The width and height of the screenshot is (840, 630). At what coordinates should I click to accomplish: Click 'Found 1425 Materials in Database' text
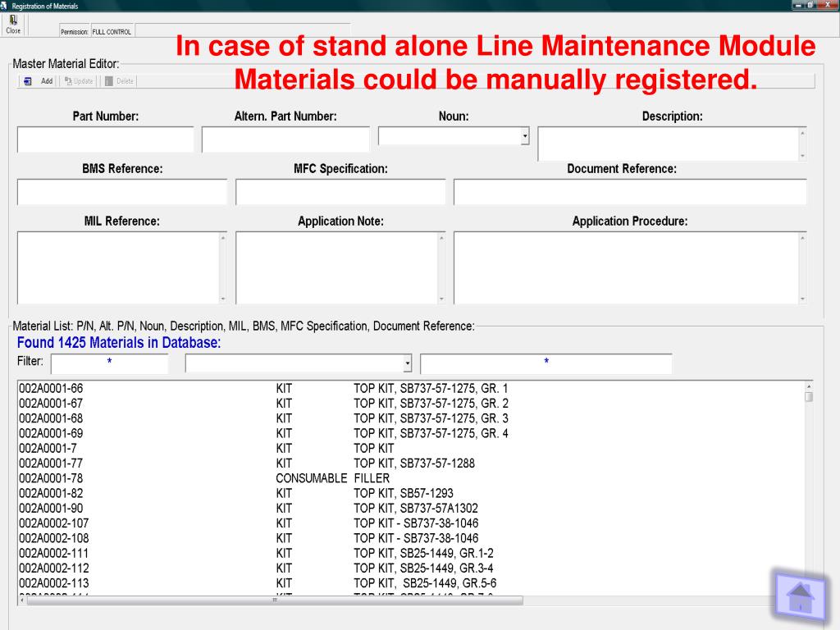[x=119, y=343]
